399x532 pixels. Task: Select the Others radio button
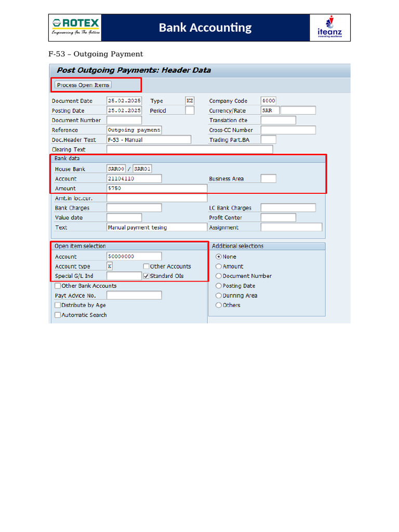[219, 305]
